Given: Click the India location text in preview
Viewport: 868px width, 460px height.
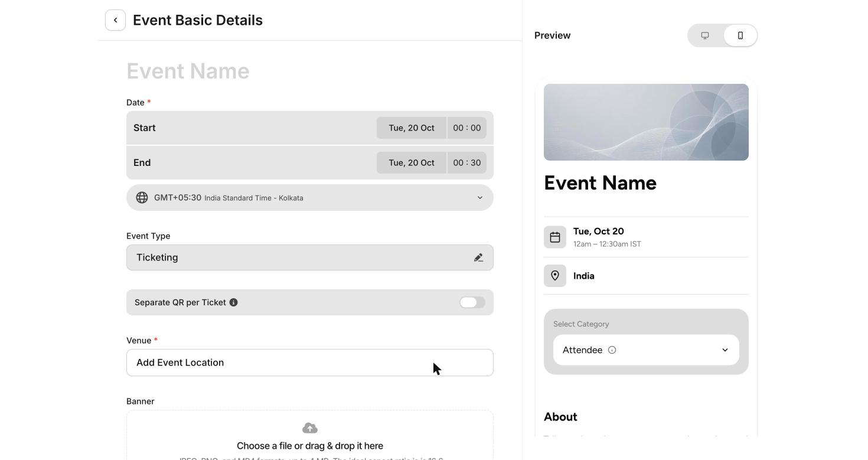Looking at the screenshot, I should click(584, 276).
